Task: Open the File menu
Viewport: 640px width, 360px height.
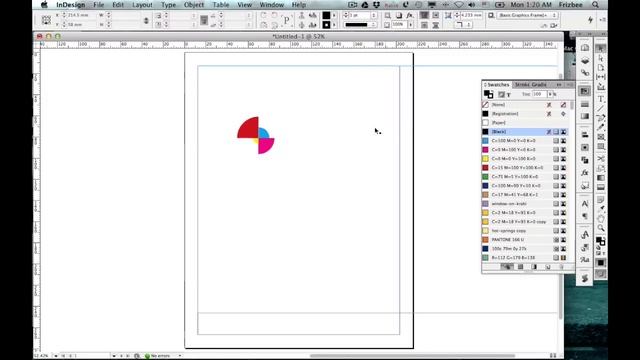Action: tap(98, 5)
